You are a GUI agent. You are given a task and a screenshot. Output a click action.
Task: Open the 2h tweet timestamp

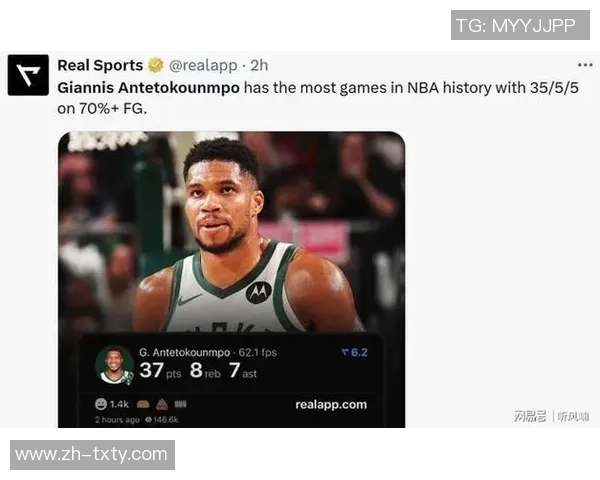tap(259, 65)
